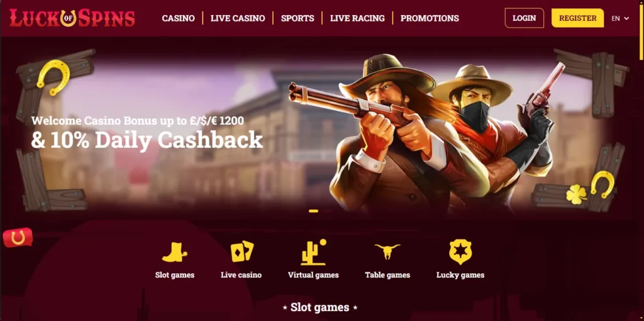Click the Luck of Spins logo
644x321 pixels.
click(x=72, y=18)
